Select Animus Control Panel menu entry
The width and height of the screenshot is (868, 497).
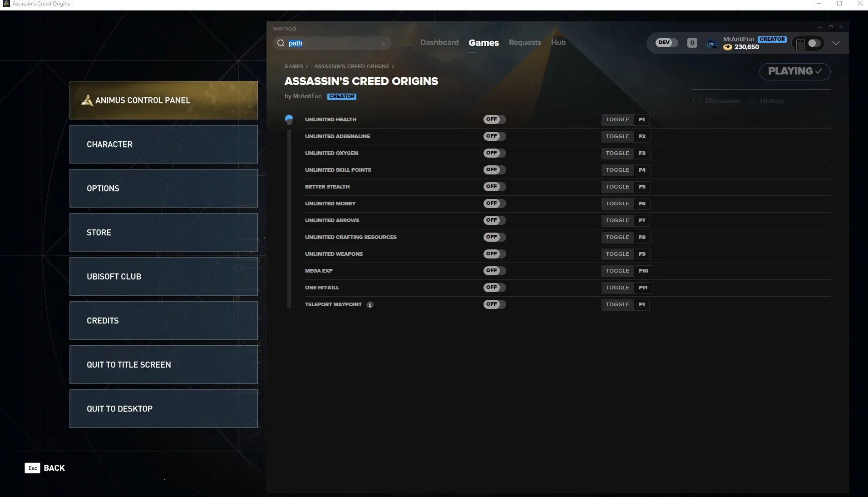point(163,100)
